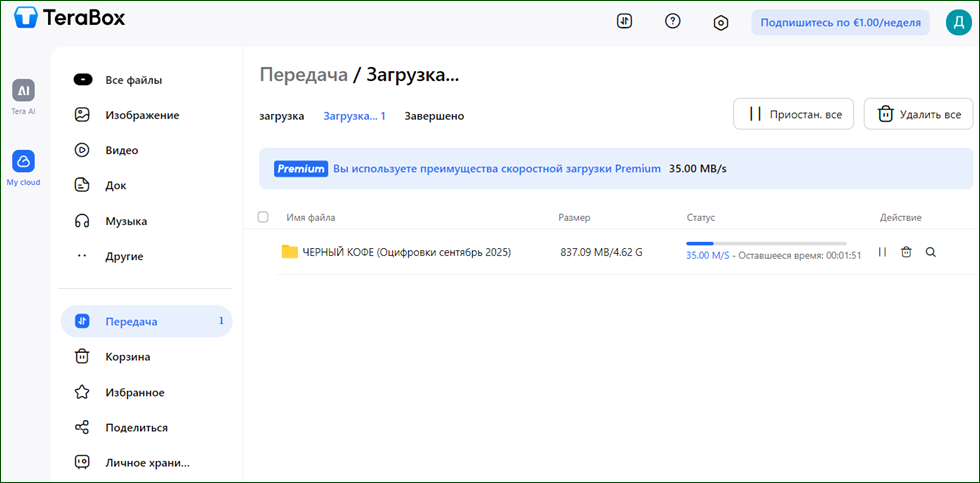This screenshot has width=980, height=483.
Task: Switch to My cloud section
Action: click(23, 168)
